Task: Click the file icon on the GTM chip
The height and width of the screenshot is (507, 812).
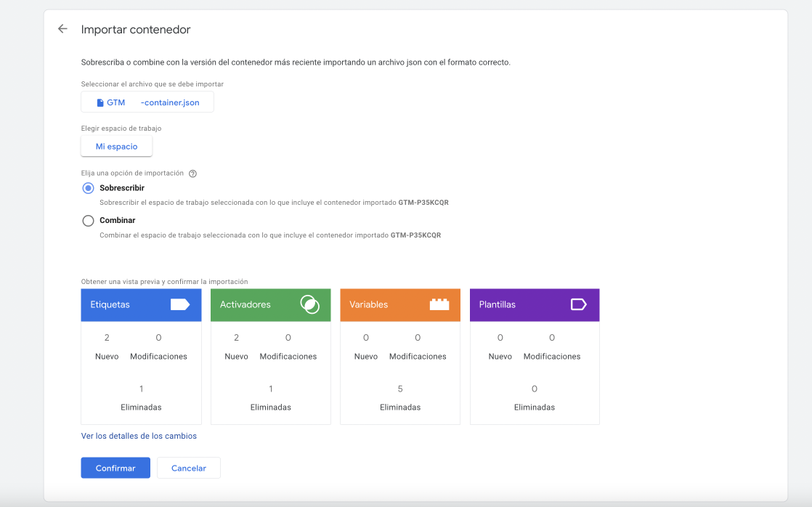Action: [100, 102]
